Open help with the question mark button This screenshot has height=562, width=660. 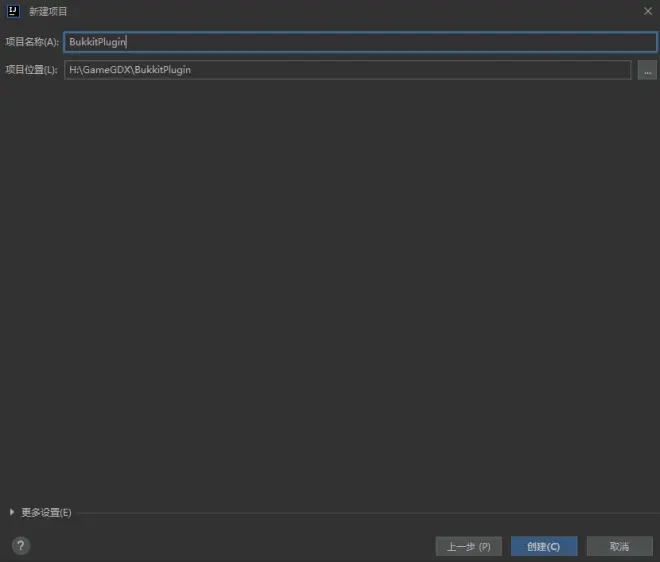[21, 546]
